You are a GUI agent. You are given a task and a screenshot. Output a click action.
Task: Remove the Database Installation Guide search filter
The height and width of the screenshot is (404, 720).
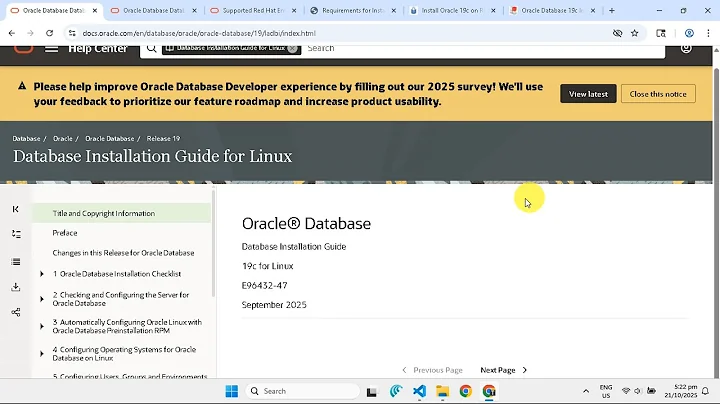click(x=292, y=49)
